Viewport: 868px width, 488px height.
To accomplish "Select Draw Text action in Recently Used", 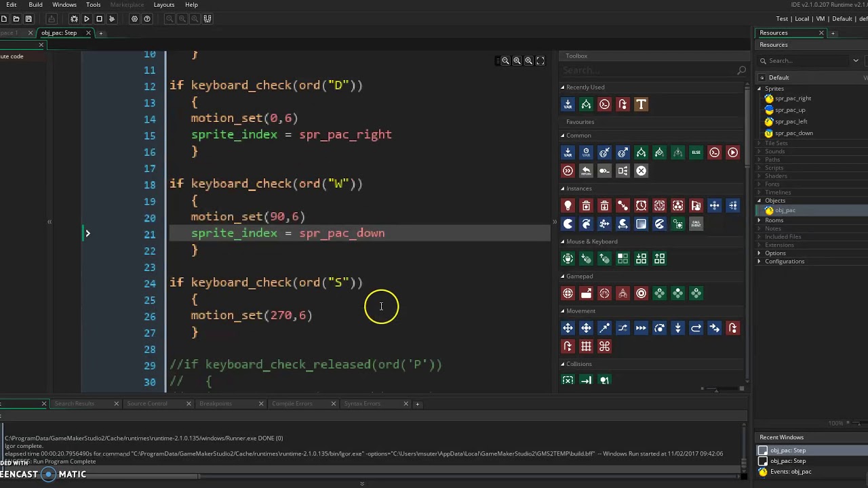I will (x=641, y=104).
